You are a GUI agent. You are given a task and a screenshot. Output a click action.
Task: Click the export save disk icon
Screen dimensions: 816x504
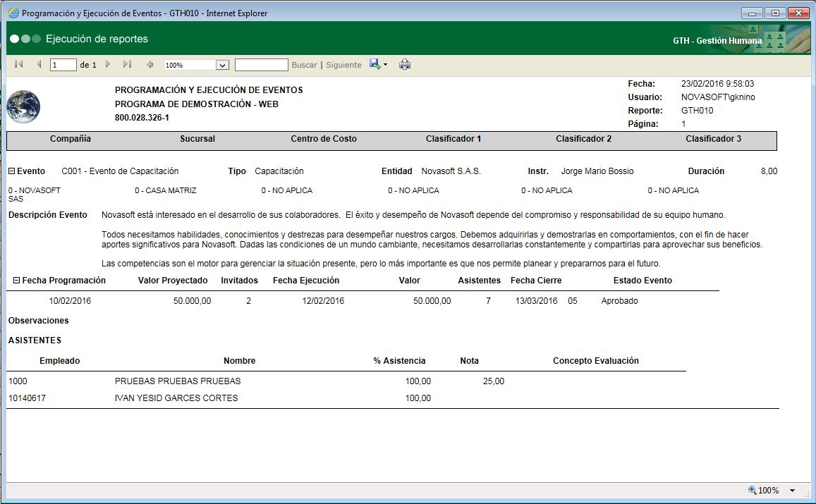coord(374,64)
